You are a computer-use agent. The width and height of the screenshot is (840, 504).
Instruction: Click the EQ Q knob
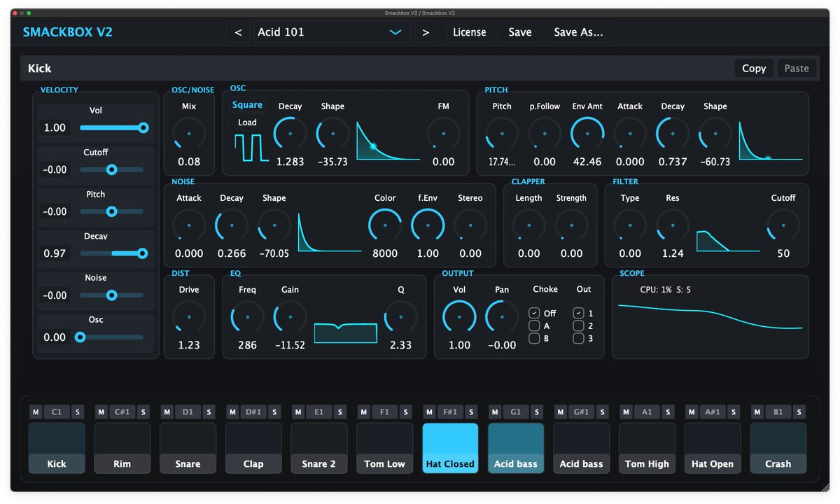400,316
